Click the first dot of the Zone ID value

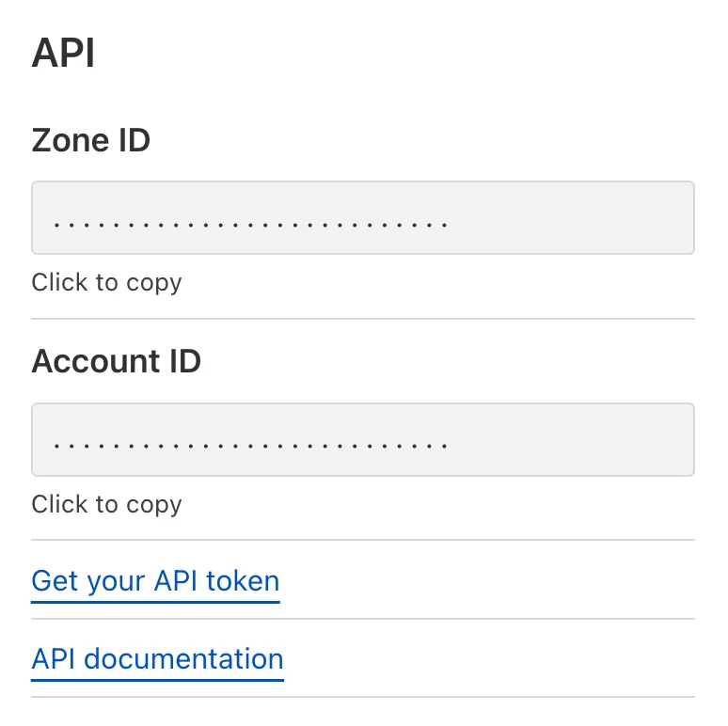coord(56,227)
